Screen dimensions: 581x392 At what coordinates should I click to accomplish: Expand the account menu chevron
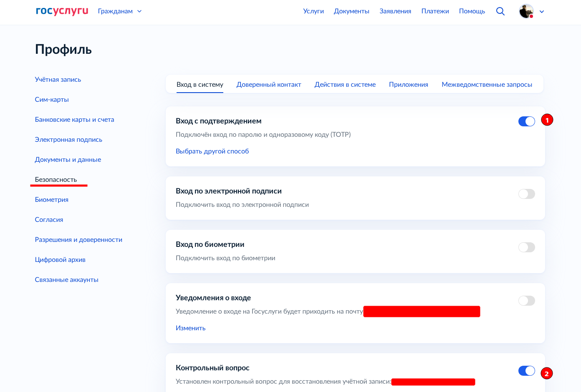coord(542,12)
